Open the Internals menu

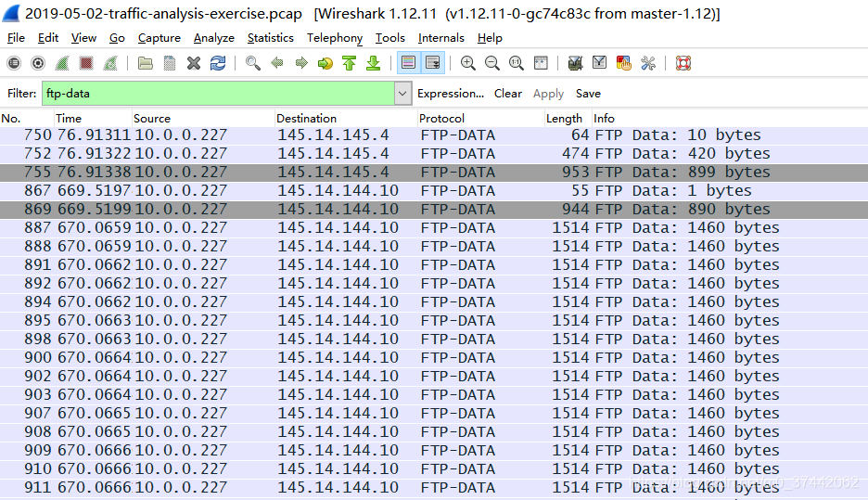point(440,38)
